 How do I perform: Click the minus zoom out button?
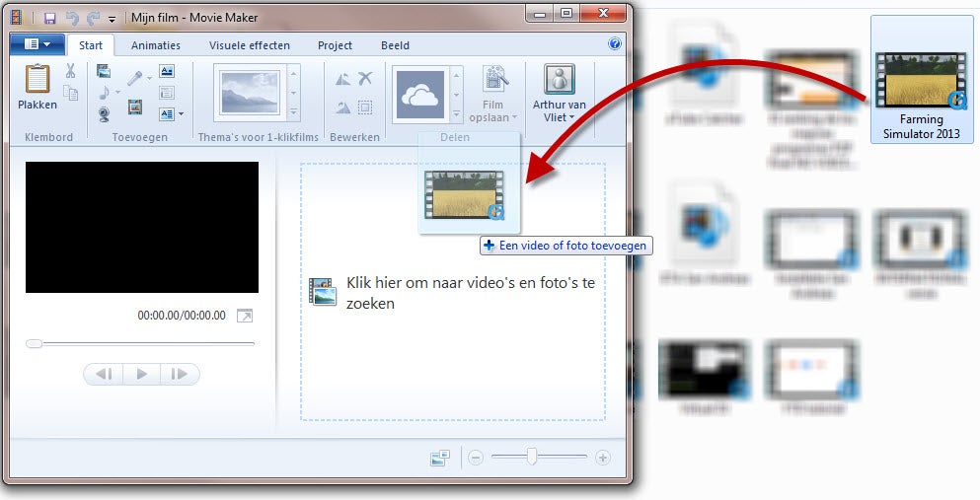476,459
